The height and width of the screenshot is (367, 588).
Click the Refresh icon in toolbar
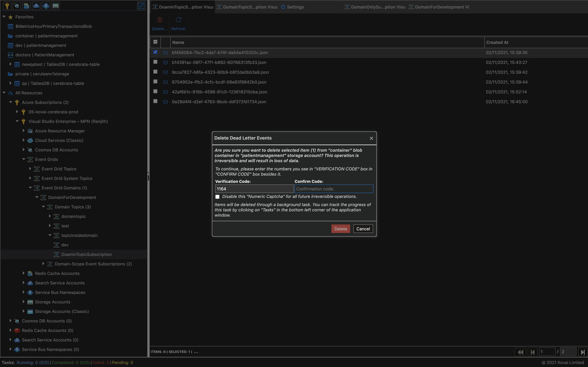coord(178,20)
